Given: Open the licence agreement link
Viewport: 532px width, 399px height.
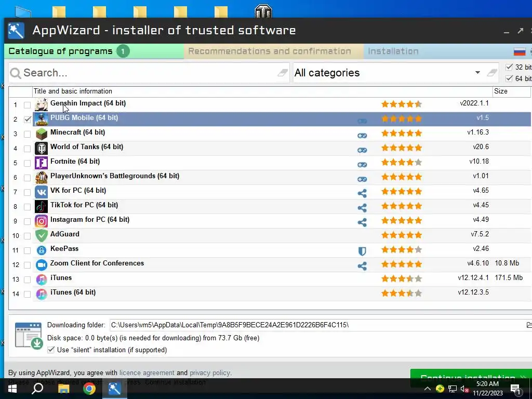Looking at the screenshot, I should (147, 373).
